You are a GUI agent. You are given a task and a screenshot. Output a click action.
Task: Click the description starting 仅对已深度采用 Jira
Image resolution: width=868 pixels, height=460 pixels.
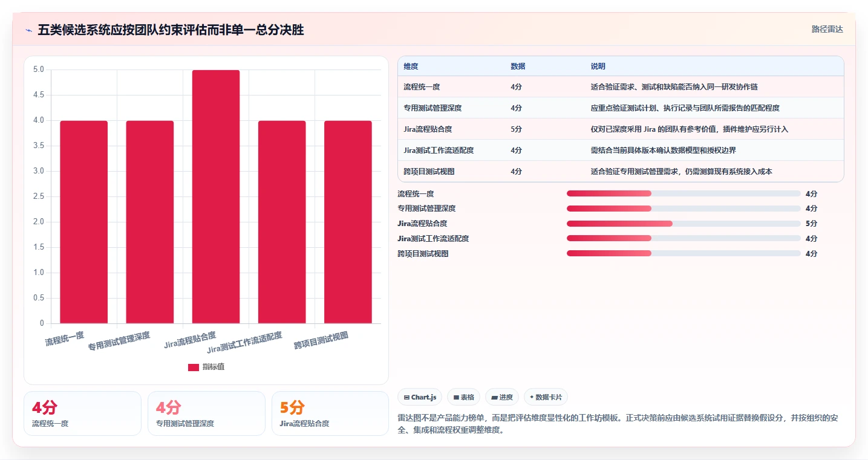coord(690,129)
